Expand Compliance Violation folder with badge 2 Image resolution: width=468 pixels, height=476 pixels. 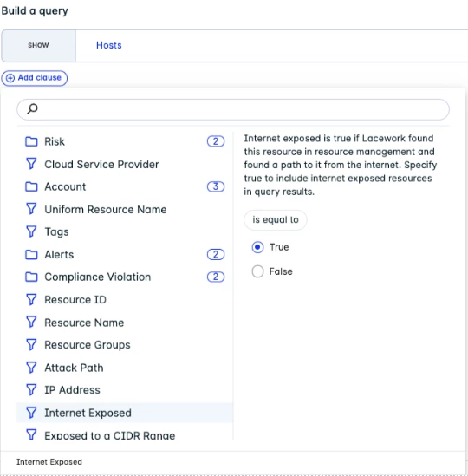tap(125, 277)
